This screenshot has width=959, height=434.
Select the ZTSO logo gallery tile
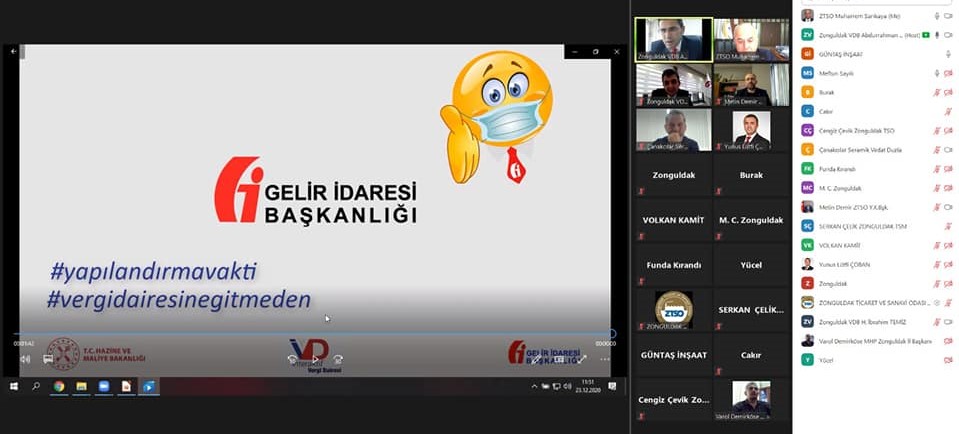(x=673, y=310)
